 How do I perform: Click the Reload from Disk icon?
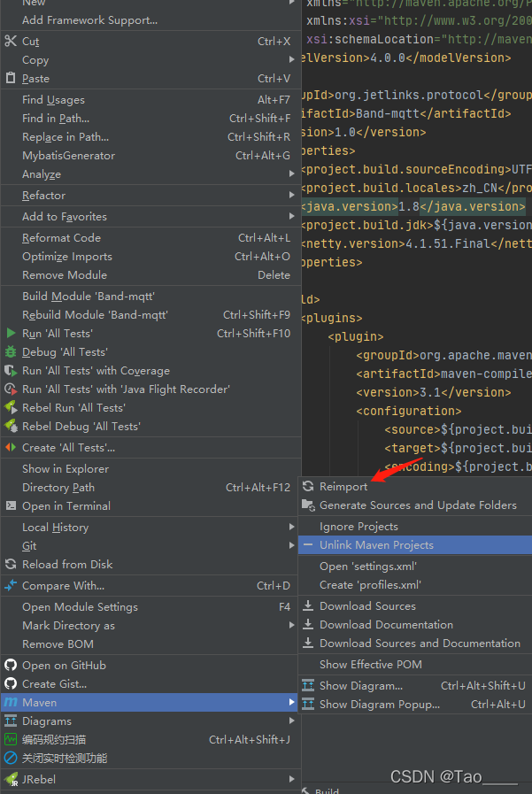[x=11, y=564]
